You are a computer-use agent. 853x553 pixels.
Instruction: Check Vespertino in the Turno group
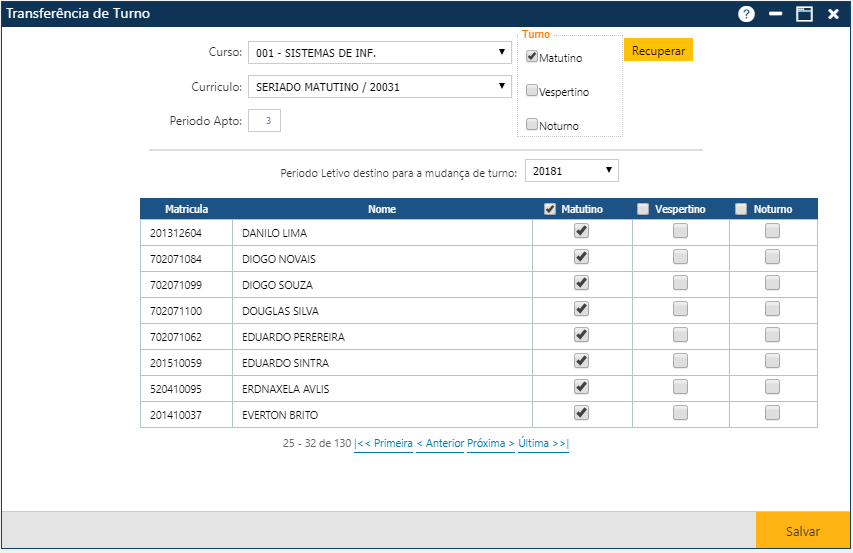(532, 90)
